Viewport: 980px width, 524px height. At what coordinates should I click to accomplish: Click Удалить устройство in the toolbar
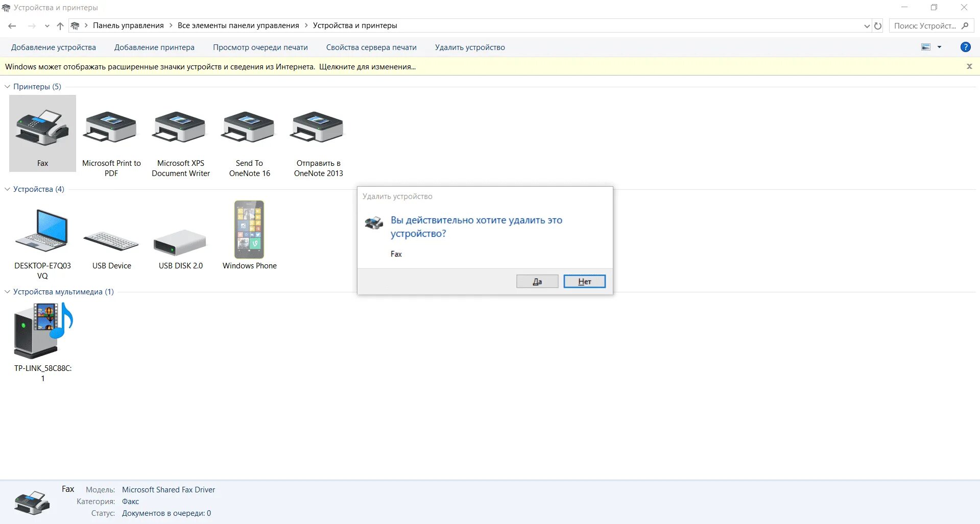click(x=470, y=47)
